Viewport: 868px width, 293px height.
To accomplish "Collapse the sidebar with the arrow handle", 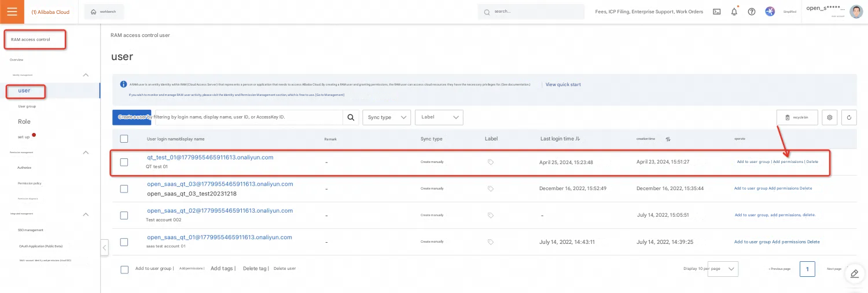I will tap(104, 248).
